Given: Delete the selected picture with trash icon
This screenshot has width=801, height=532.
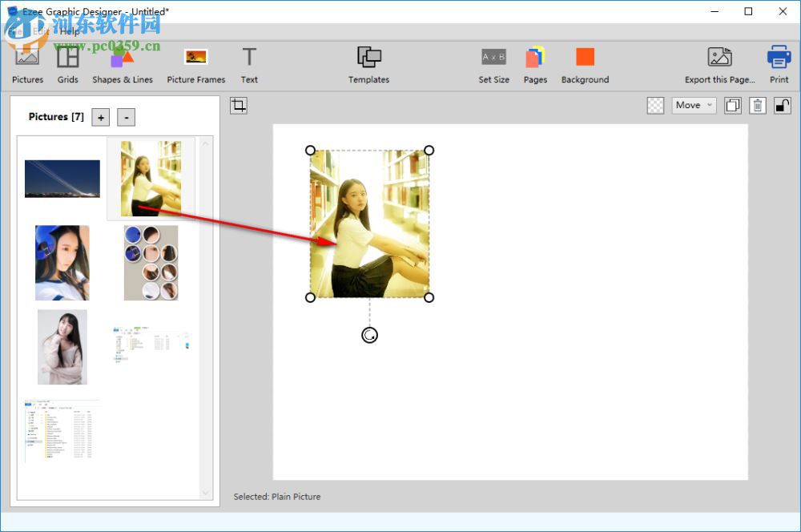Looking at the screenshot, I should tap(757, 105).
